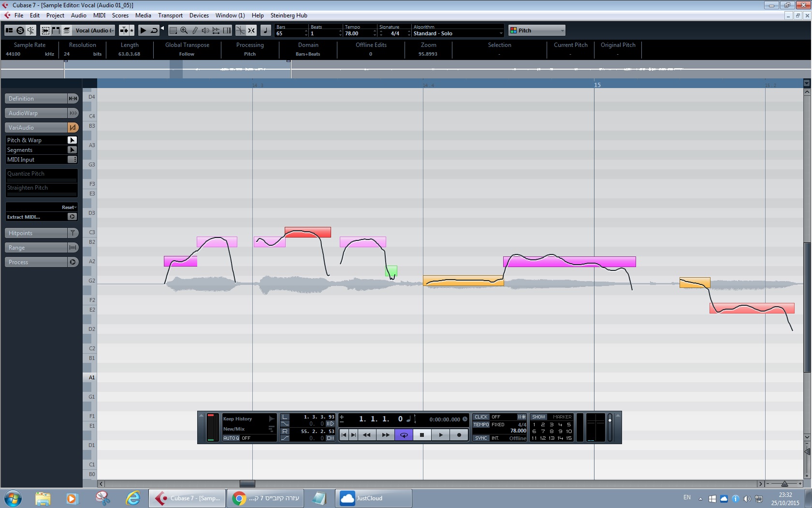Expand the Definition tab
Viewport: 812px width, 508px height.
36,99
